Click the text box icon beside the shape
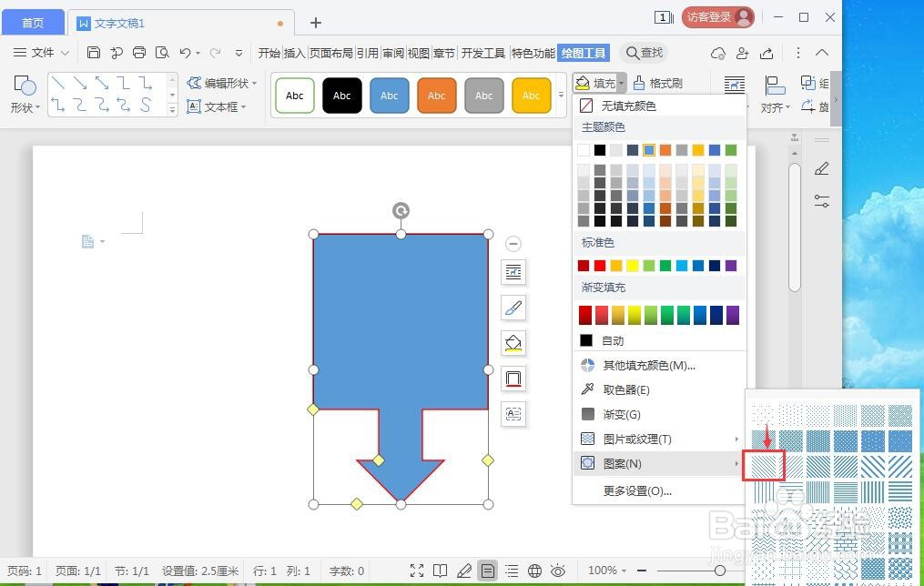 click(513, 413)
